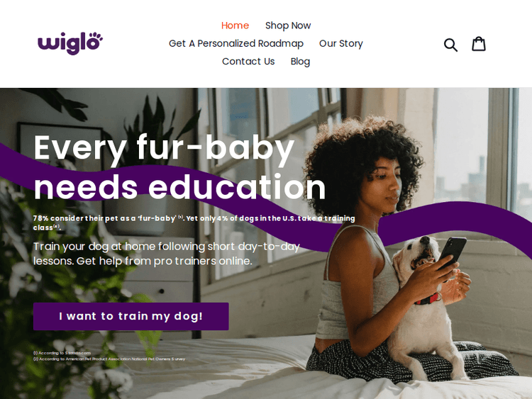Click the Statista.com footnote
Screen dimensions: 532x399
point(62,353)
